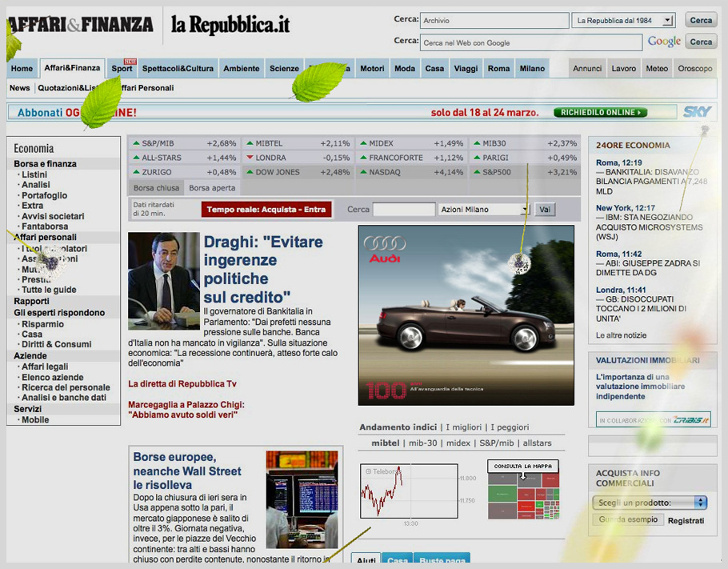Click the CONSULTA LA MAPPA heat map

point(523,490)
